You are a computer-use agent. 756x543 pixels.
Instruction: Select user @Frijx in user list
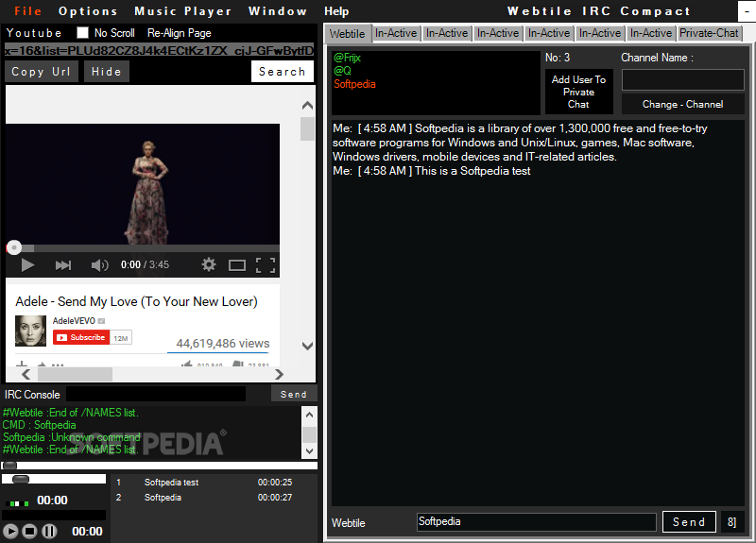347,58
